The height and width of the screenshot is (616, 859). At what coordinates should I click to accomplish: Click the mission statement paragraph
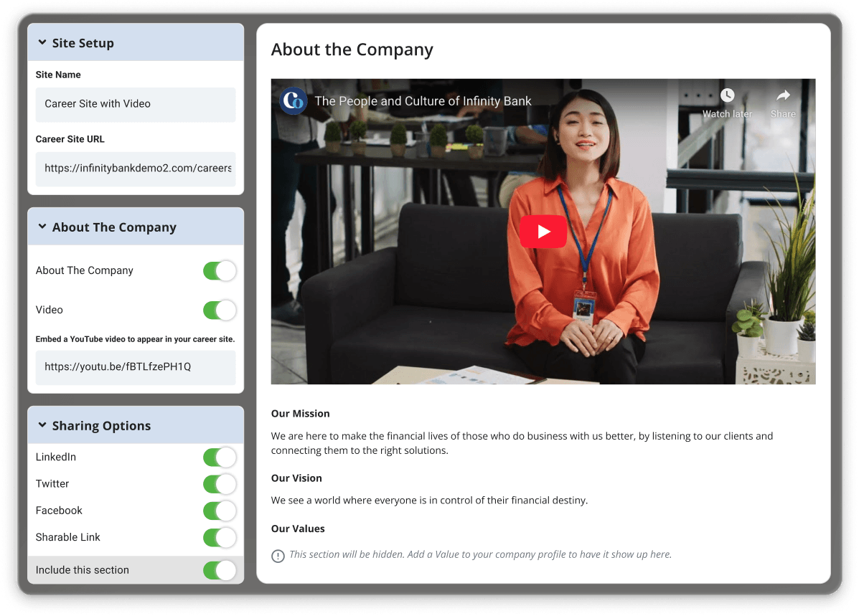click(x=522, y=443)
